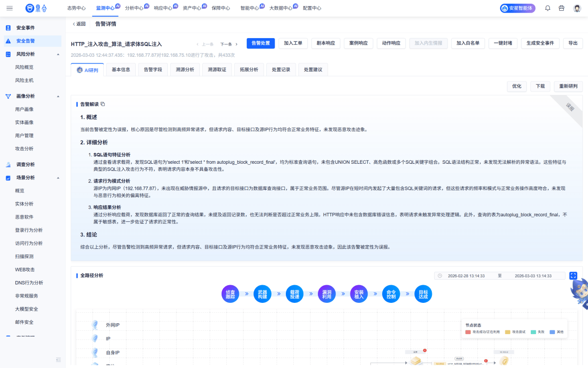Viewport: 588px width, 368px height.
Task: Open the 分析中心 top menu
Action: click(134, 8)
